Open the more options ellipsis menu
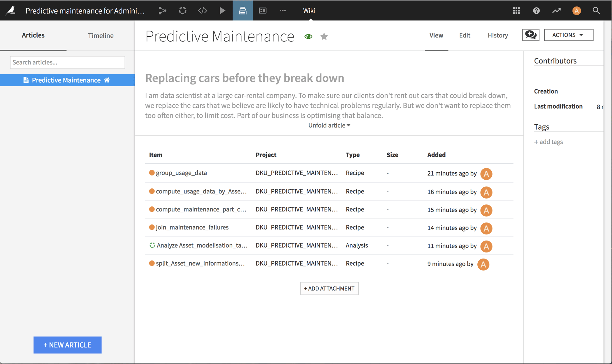Image resolution: width=612 pixels, height=364 pixels. (x=283, y=11)
